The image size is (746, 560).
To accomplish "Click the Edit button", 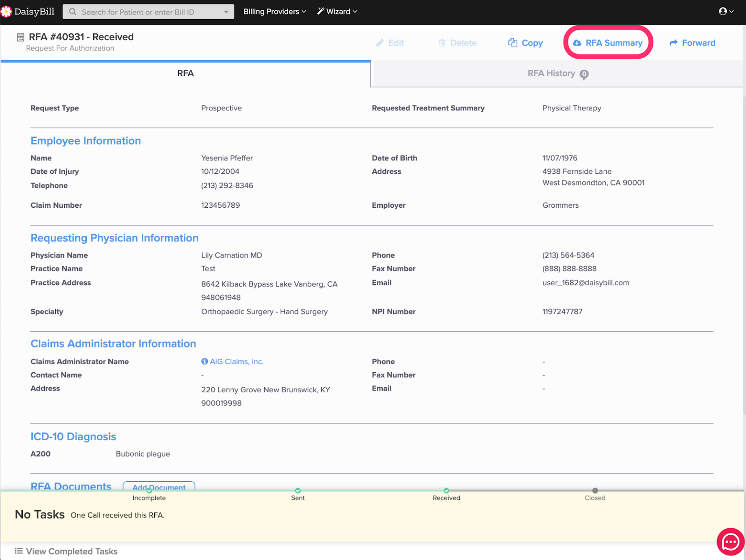I will coord(390,43).
